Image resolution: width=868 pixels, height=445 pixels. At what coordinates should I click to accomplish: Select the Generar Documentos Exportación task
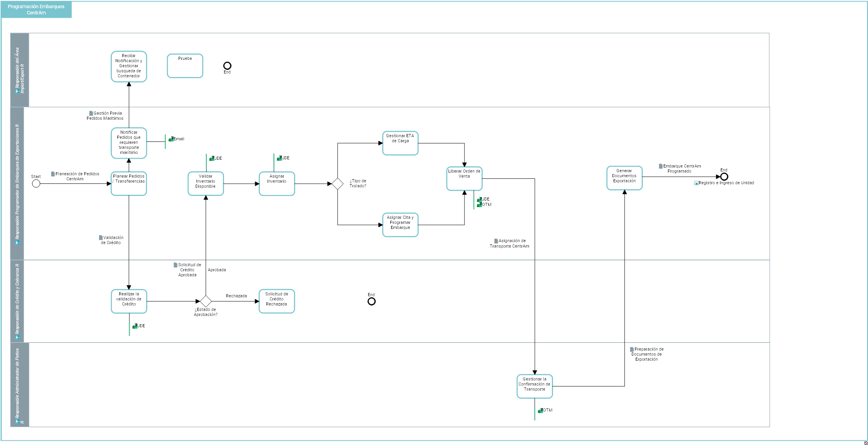624,178
